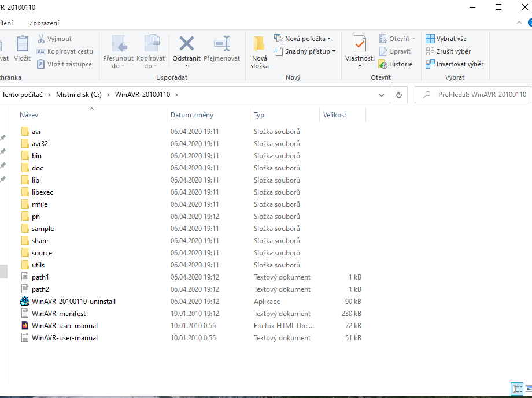Click the Přejmenovat rename icon

(x=222, y=44)
